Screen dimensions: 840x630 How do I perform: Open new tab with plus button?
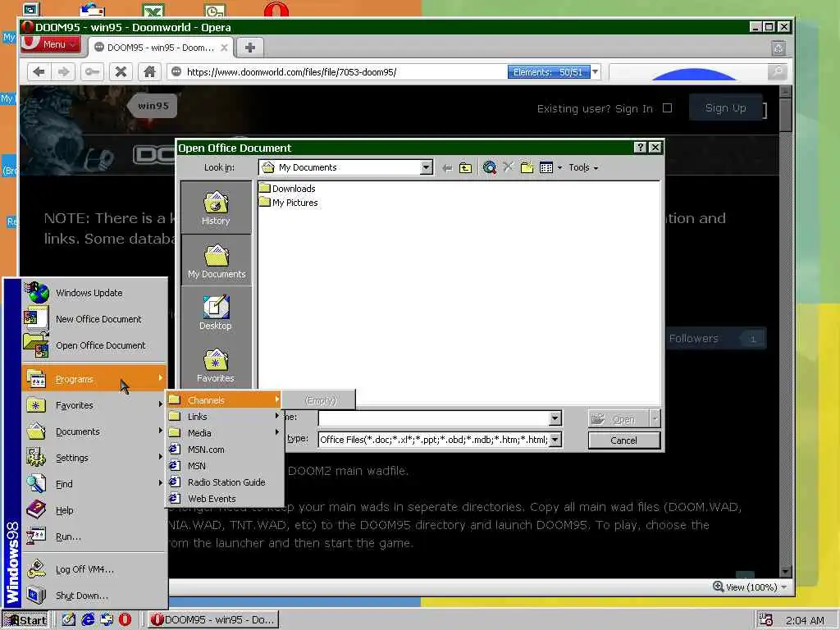(x=249, y=48)
